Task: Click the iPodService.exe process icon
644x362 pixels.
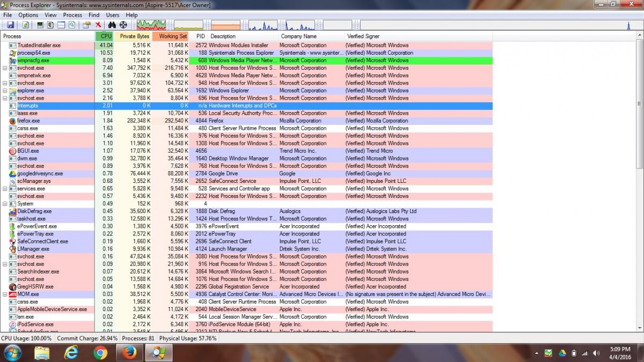Action: point(13,324)
